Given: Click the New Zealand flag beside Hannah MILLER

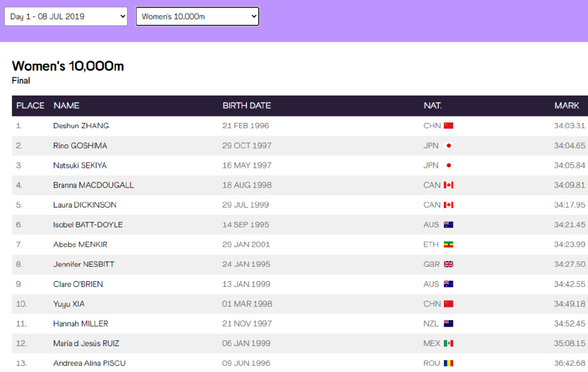Looking at the screenshot, I should pyautogui.click(x=448, y=324).
